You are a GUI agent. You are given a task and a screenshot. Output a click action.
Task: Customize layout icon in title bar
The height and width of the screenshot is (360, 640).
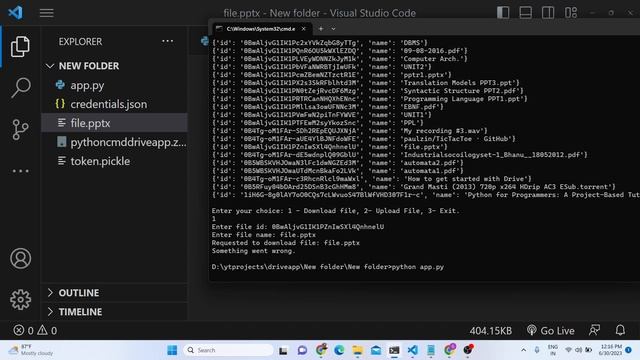pos(571,13)
